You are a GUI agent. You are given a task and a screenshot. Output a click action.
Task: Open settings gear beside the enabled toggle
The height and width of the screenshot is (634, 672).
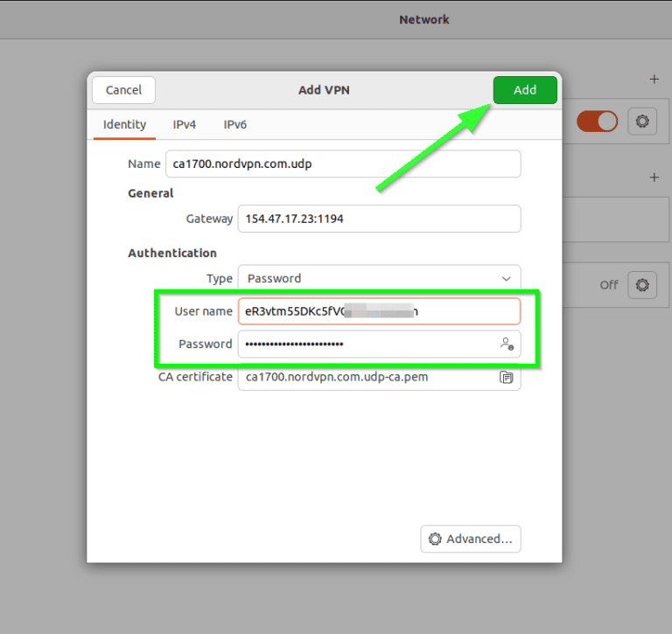[x=642, y=121]
